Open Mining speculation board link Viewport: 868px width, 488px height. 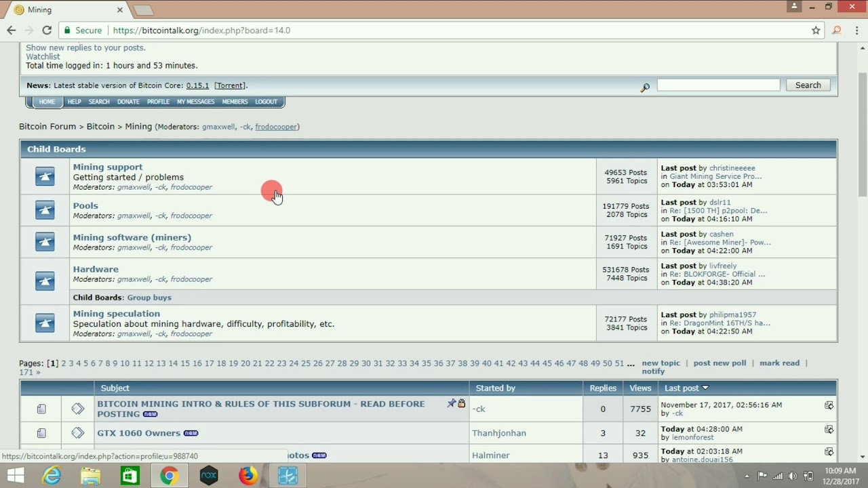tap(117, 314)
